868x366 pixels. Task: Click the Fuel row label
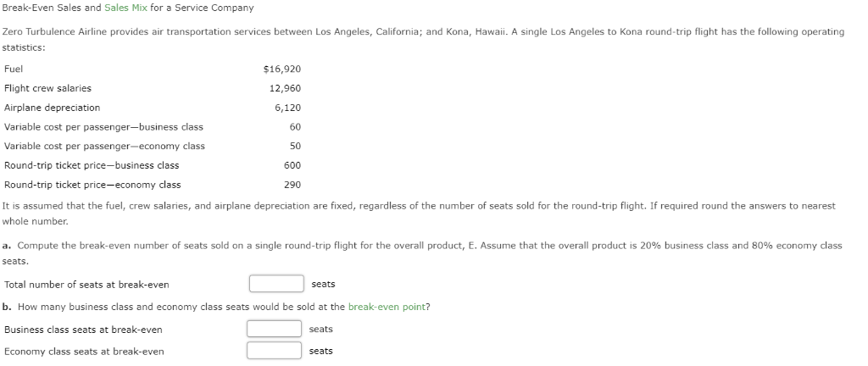(x=14, y=69)
